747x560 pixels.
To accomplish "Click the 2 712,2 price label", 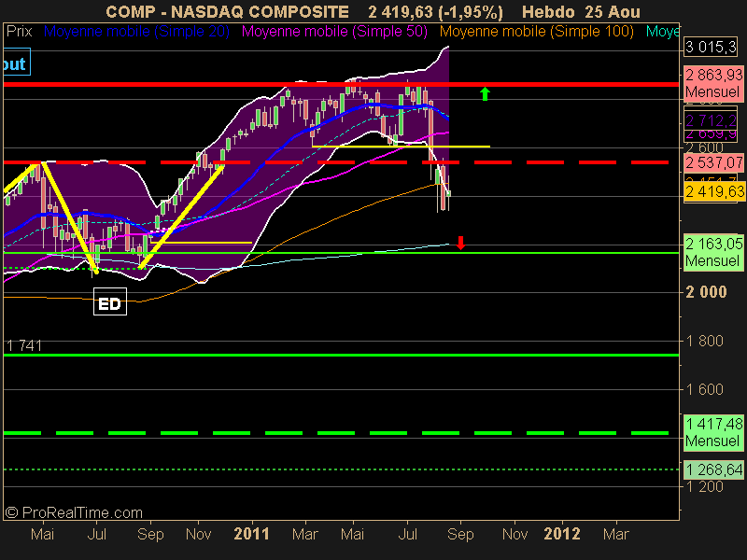I will (x=711, y=120).
